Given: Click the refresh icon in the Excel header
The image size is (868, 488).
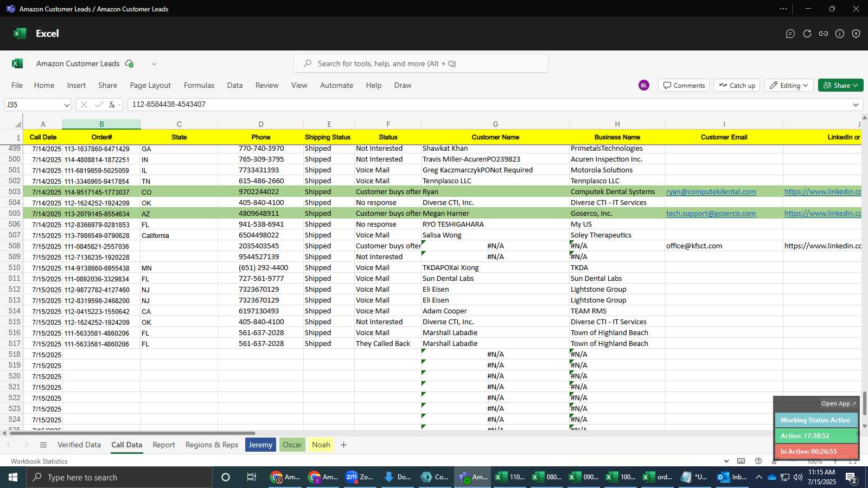Looking at the screenshot, I should tap(807, 34).
